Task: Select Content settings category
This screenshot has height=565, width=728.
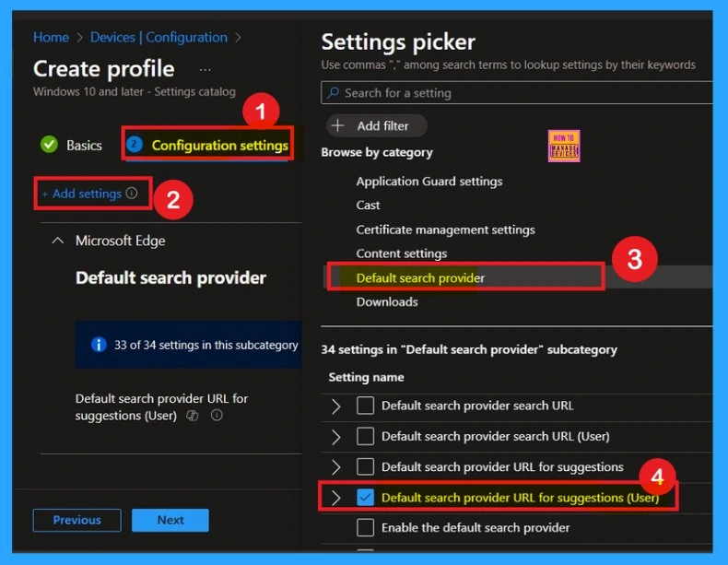Action: coord(401,253)
